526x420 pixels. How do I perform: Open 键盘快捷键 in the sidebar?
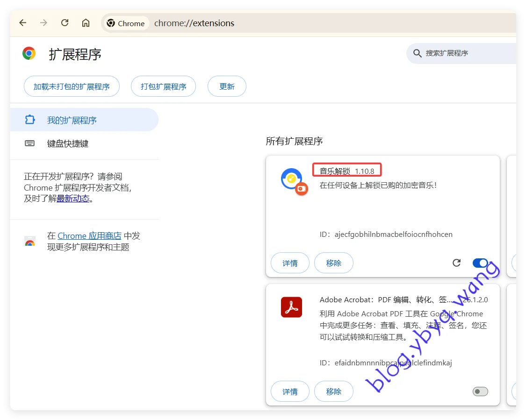point(67,143)
